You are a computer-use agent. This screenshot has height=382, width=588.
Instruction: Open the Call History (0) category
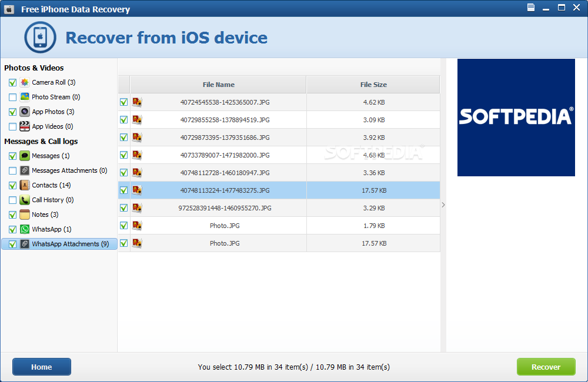pyautogui.click(x=53, y=200)
